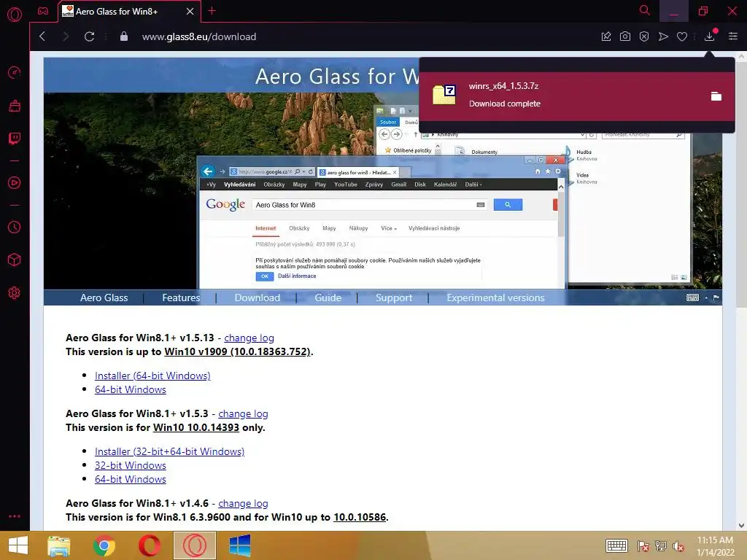747x560 pixels.
Task: Open File Explorer from taskbar
Action: point(59,545)
